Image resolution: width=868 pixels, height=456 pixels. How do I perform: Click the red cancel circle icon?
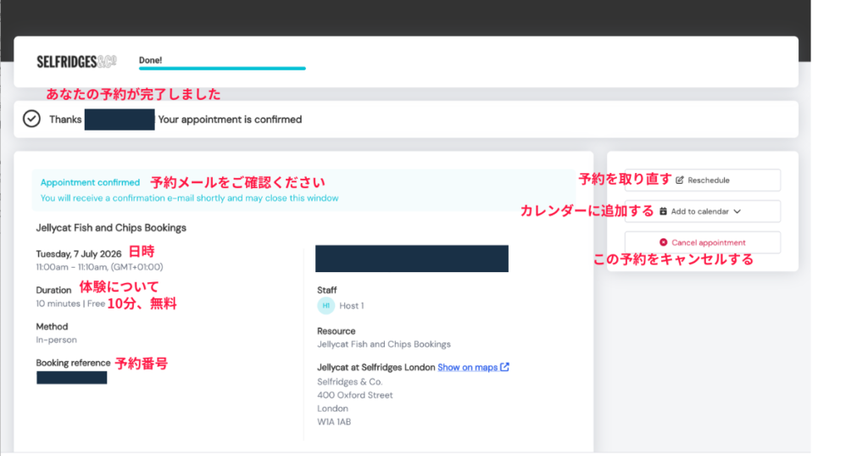click(663, 242)
